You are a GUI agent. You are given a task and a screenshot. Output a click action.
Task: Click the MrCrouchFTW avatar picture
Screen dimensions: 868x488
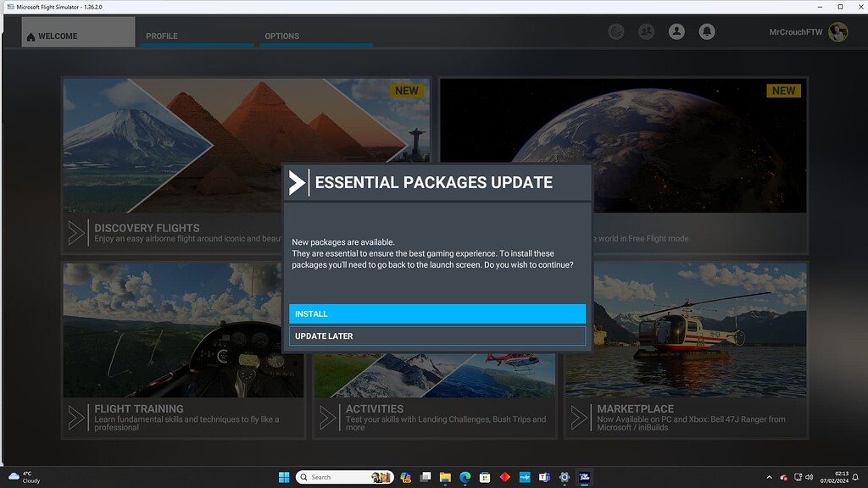click(x=837, y=32)
